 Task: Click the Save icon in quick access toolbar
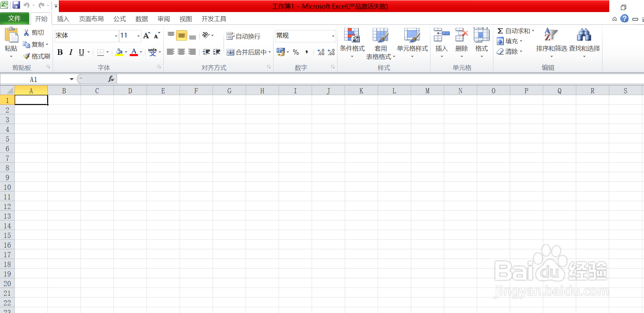pyautogui.click(x=16, y=5)
